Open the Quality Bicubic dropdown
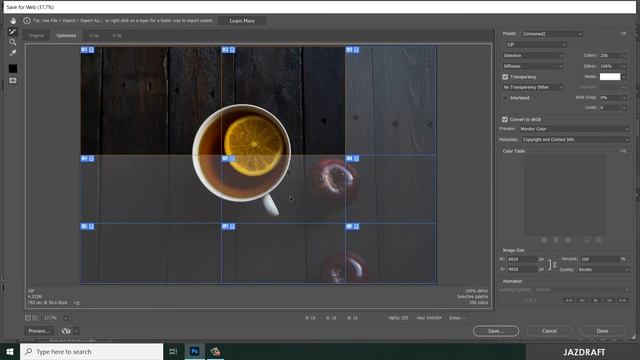This screenshot has width=640, height=360. (603, 269)
